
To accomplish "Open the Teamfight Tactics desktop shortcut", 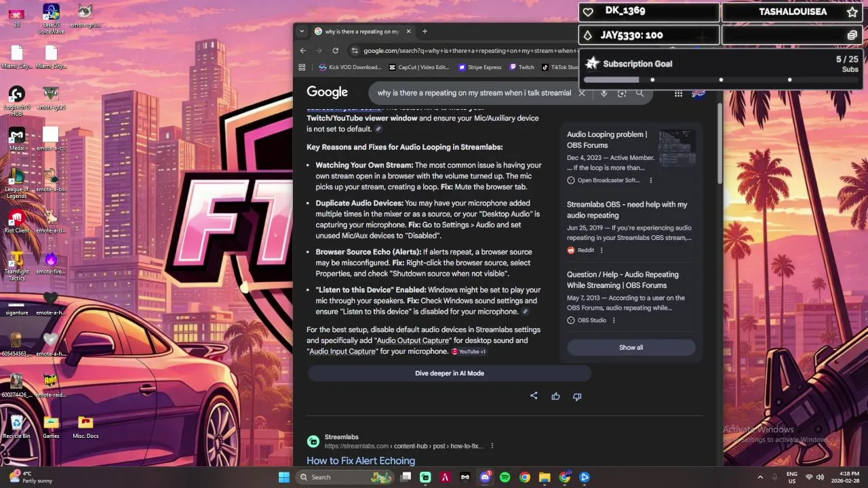I will click(x=16, y=266).
